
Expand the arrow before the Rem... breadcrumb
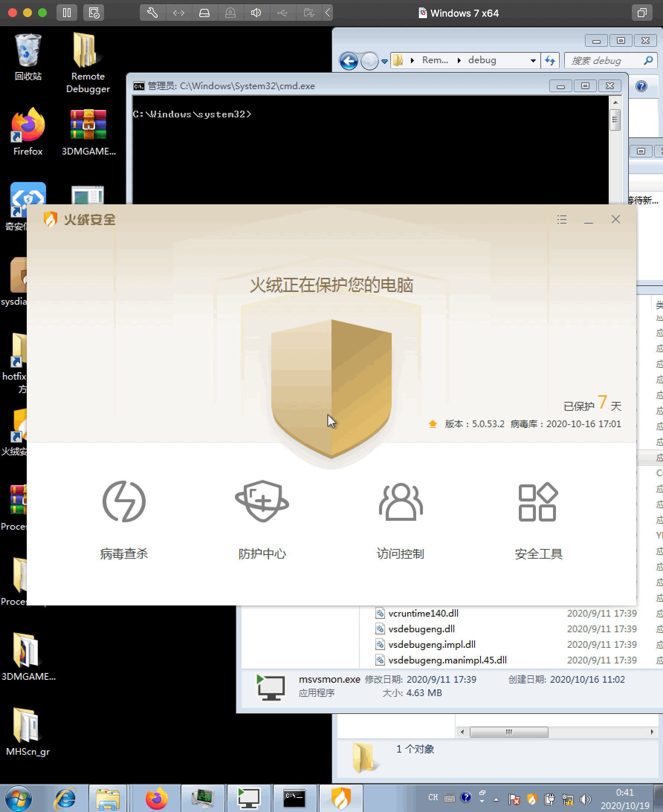(412, 60)
